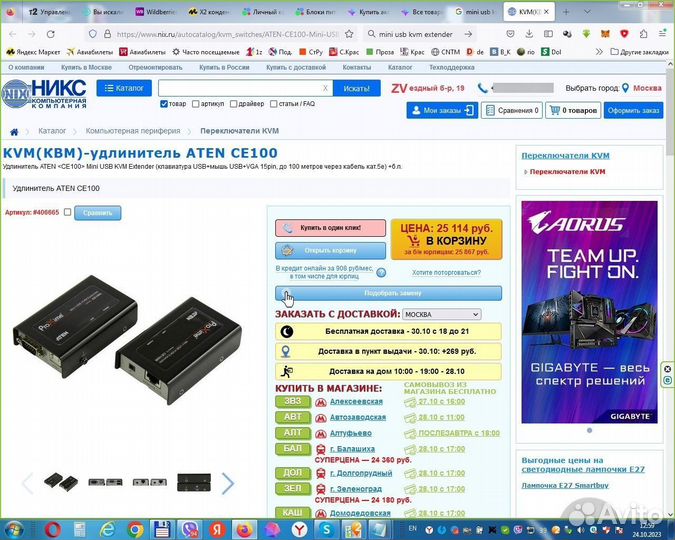Open Яндекс Маркет bookmark

click(x=33, y=52)
